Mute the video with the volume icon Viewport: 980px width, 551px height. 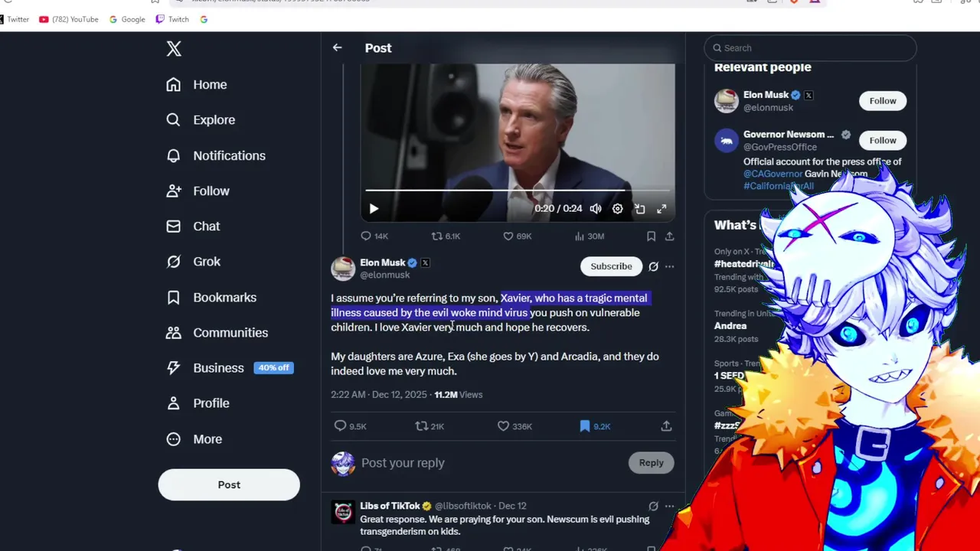pos(596,208)
